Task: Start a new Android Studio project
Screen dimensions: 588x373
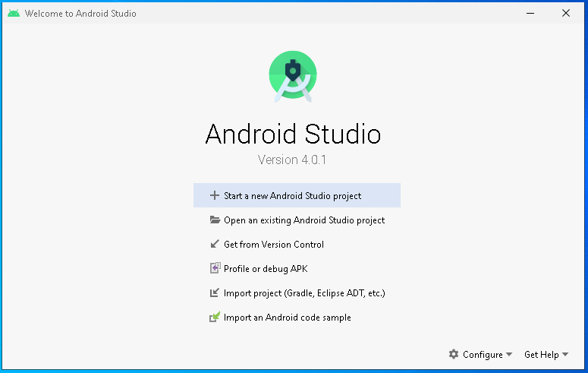Action: [x=297, y=195]
